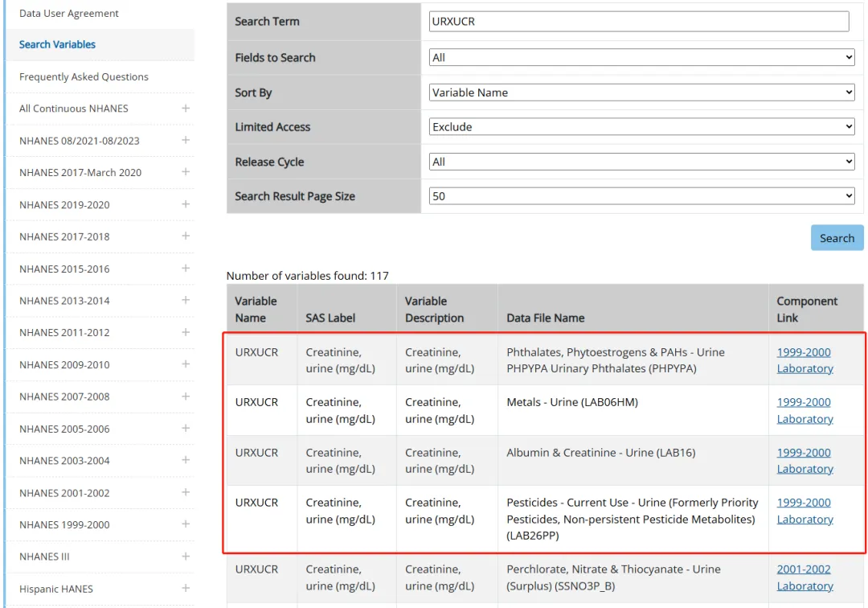Viewport: 868px width, 608px height.
Task: Open Hispanic HANES sidebar item
Action: (56, 589)
